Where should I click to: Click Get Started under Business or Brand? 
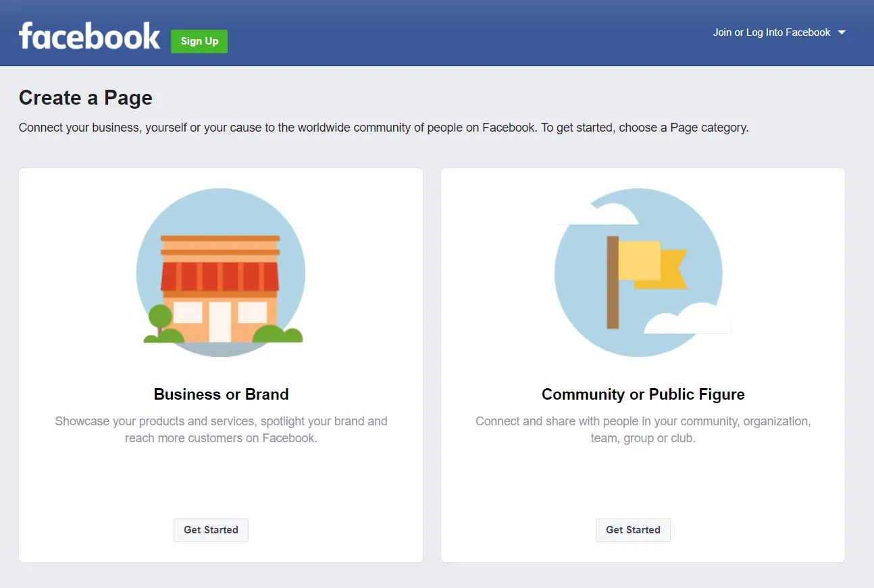[211, 530]
